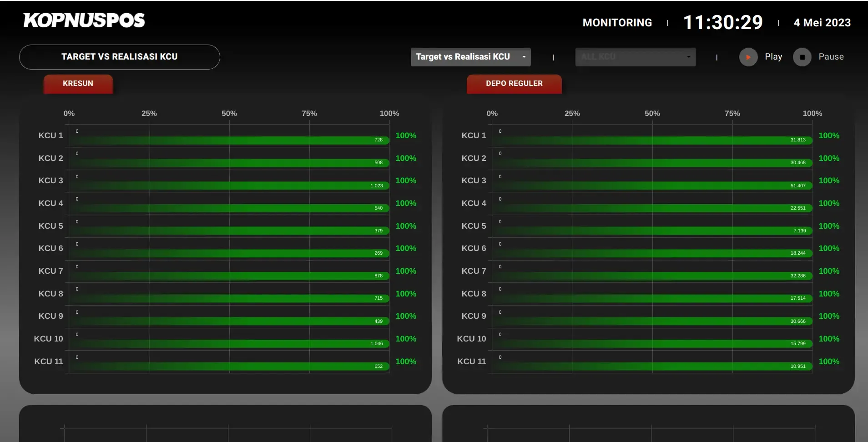Click value 652 on KRESUN KCU 11 bar
868x442 pixels.
click(378, 366)
